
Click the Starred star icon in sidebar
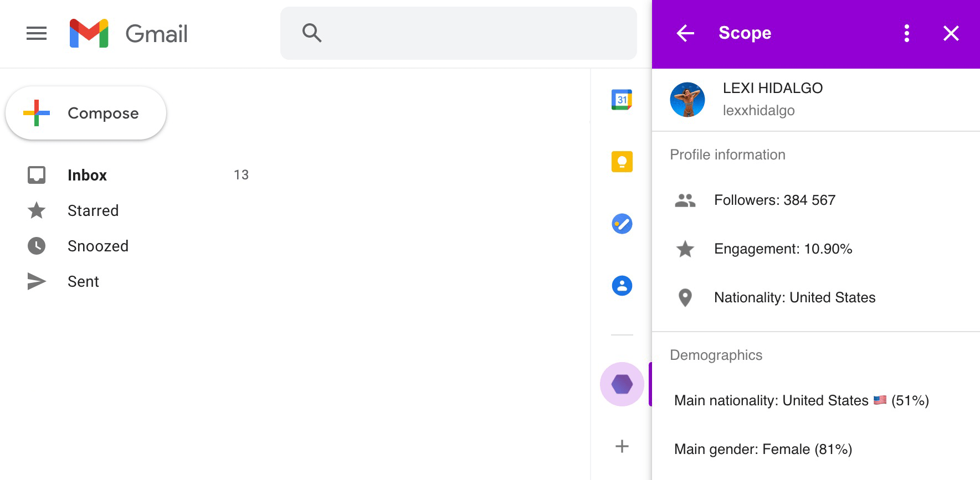pyautogui.click(x=37, y=210)
